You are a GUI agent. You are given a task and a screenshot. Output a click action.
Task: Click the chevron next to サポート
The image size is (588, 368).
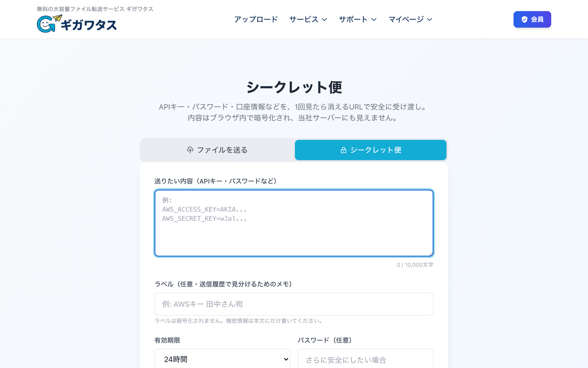pos(374,20)
